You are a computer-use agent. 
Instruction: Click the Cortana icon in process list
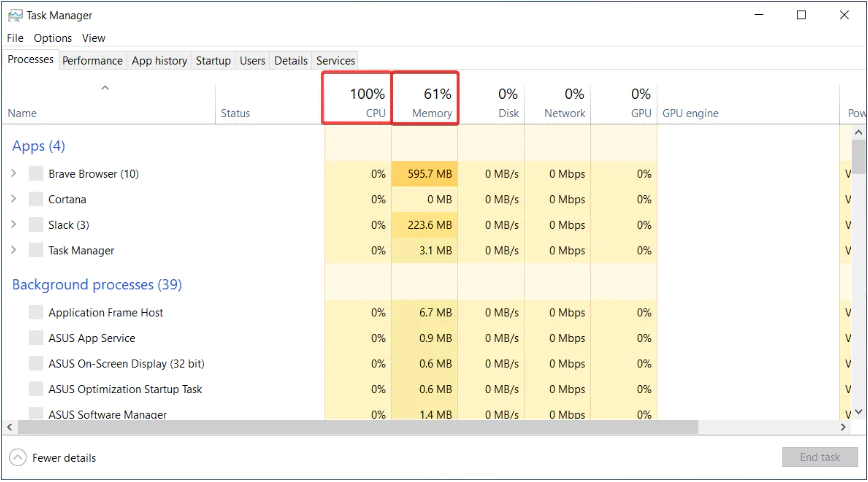[36, 200]
